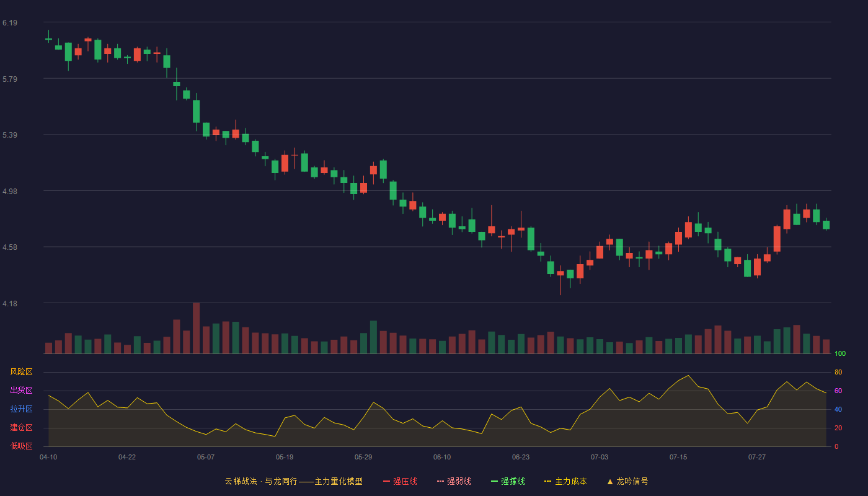Viewport: 868px width, 496px height.
Task: Click the 07-03 date label
Action: tap(600, 457)
